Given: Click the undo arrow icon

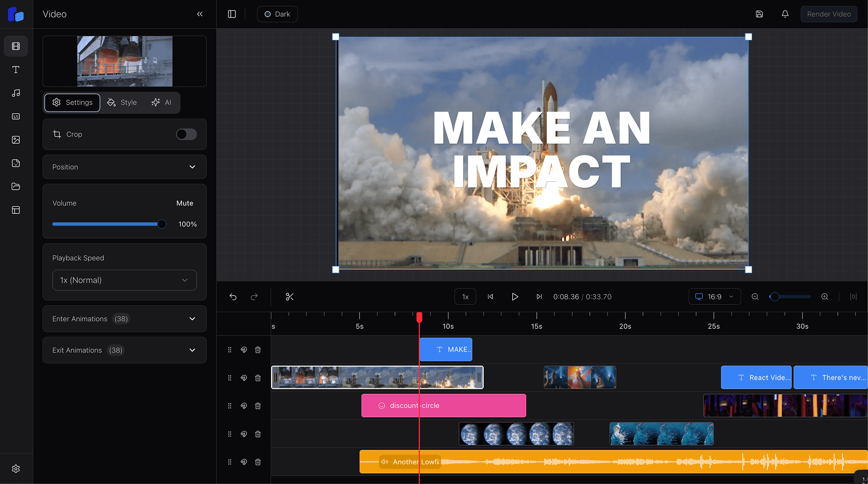Looking at the screenshot, I should [233, 297].
